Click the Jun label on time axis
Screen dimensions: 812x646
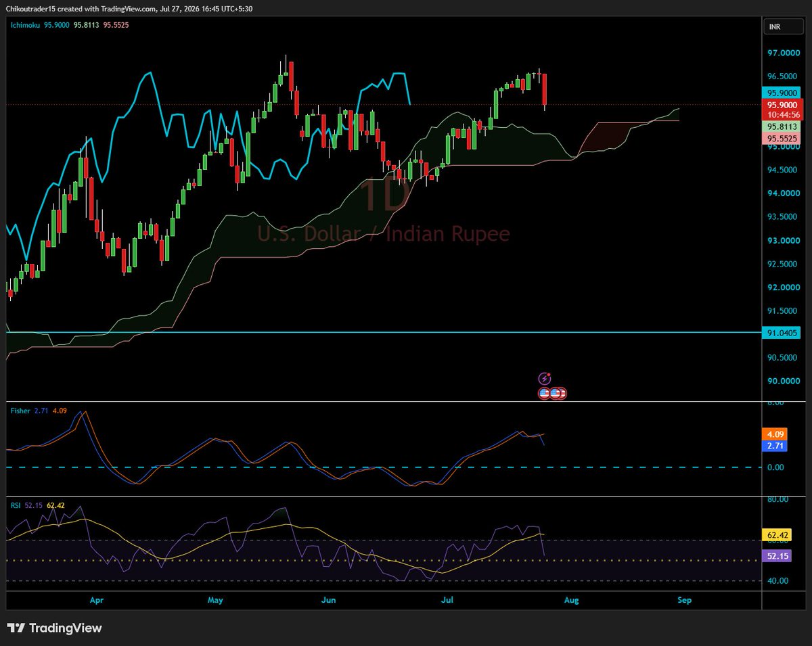[329, 600]
